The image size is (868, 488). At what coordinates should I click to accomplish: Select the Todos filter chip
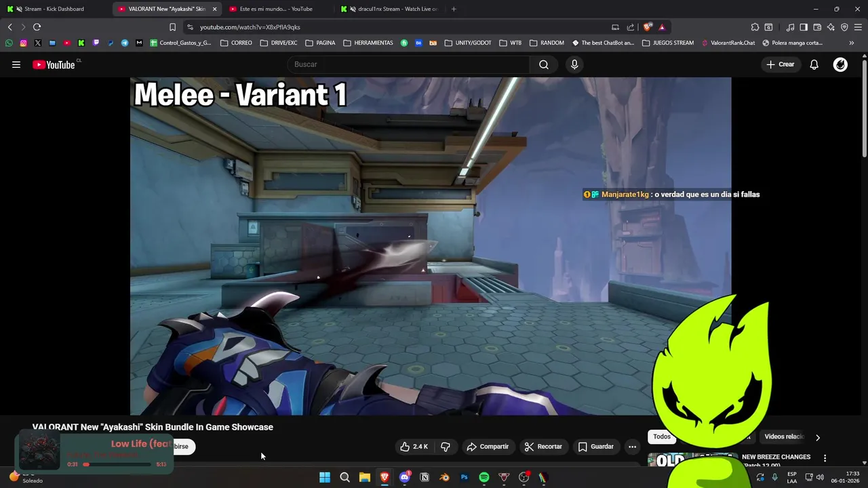[x=661, y=437]
